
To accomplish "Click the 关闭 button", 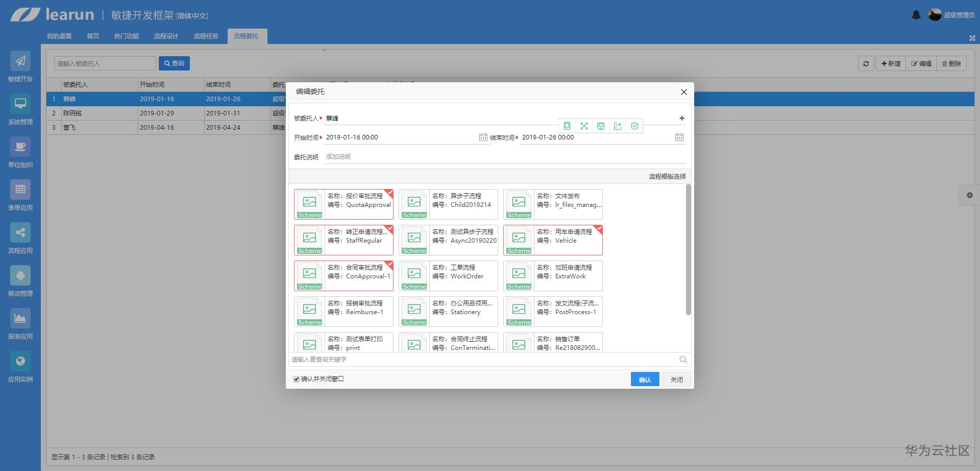I will pyautogui.click(x=677, y=380).
